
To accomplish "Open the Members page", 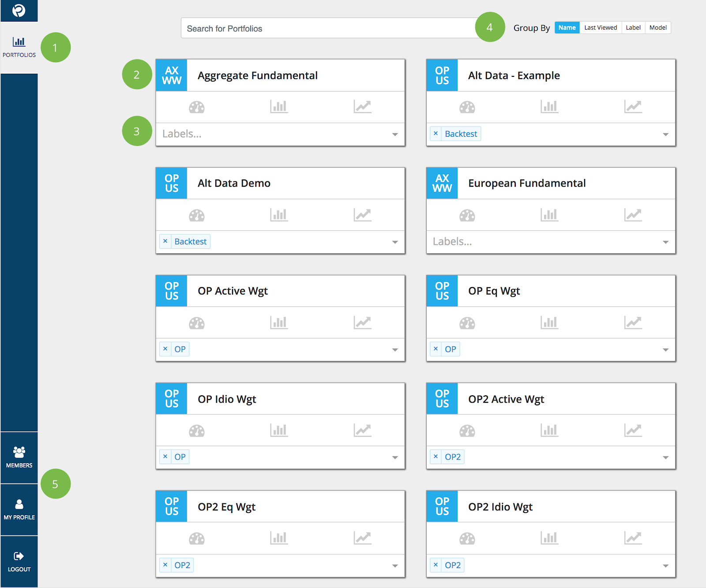I will coord(19,457).
